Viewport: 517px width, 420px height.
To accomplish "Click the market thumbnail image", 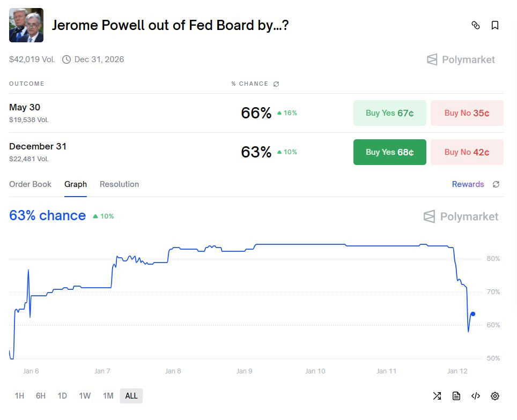I will point(26,25).
